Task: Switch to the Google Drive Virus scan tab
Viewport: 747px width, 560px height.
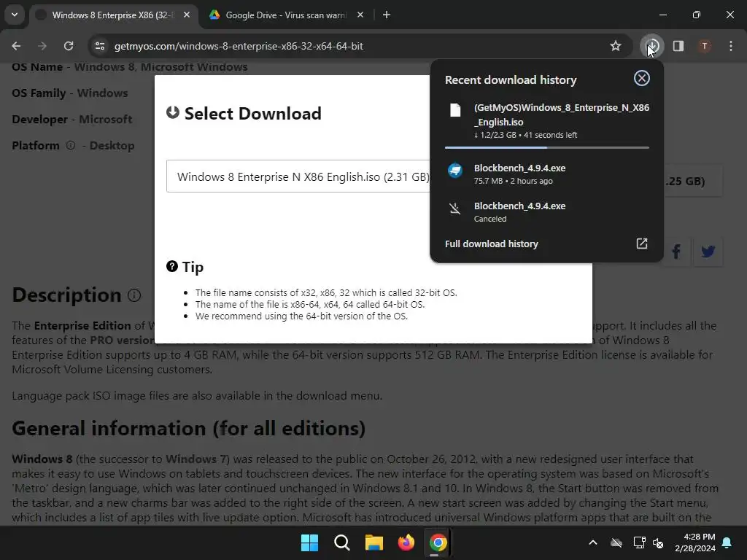Action: [x=286, y=15]
